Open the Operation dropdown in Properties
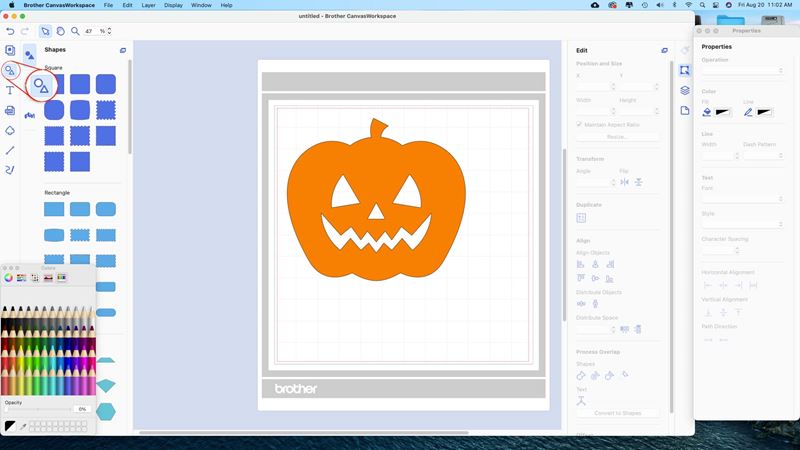The height and width of the screenshot is (450, 800). [742, 71]
